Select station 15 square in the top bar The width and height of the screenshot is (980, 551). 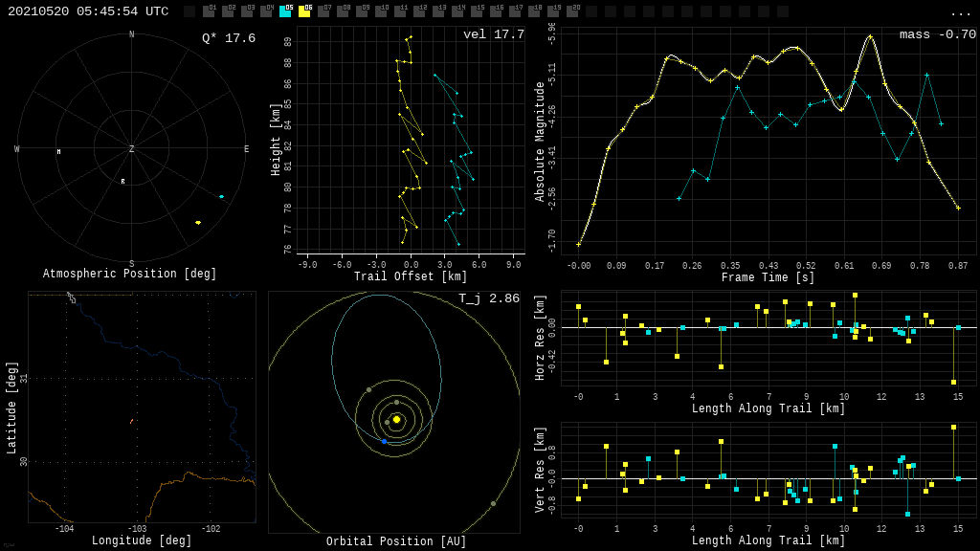pyautogui.click(x=477, y=11)
